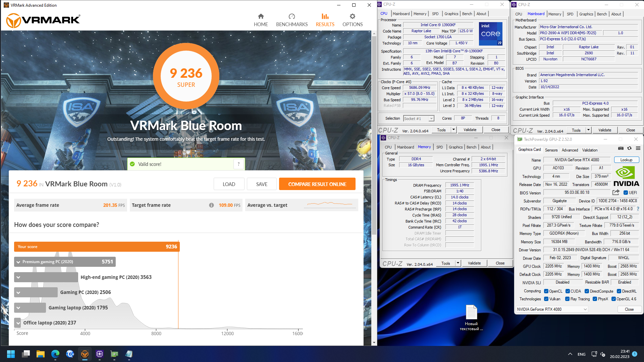Click the Intel Core i9 logo in CPU-Z

pos(490,34)
